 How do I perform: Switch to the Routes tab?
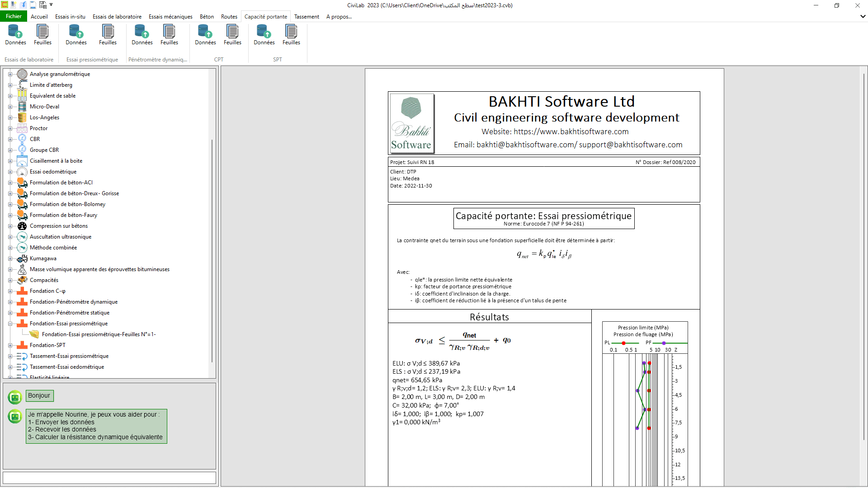pos(229,17)
